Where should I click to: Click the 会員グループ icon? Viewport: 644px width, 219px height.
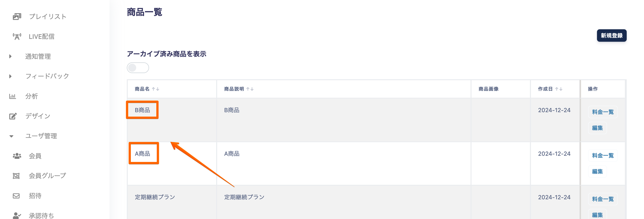[16, 176]
